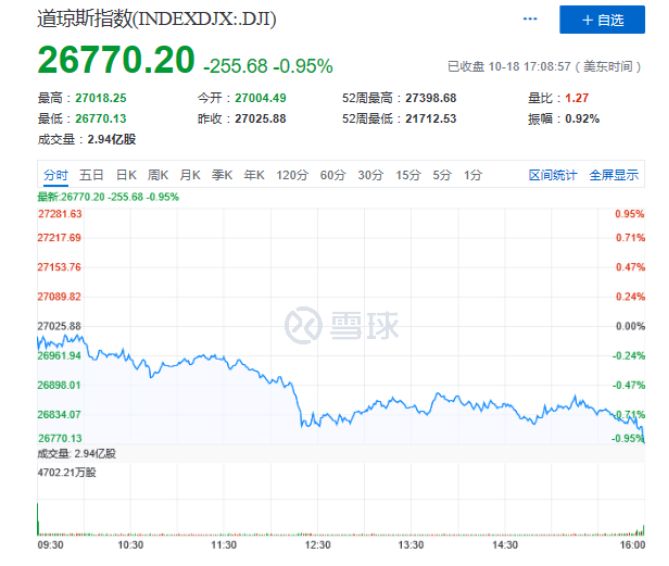Image resolution: width=669 pixels, height=566 pixels.
Task: Switch to the 五日 chart tab
Action: [91, 175]
